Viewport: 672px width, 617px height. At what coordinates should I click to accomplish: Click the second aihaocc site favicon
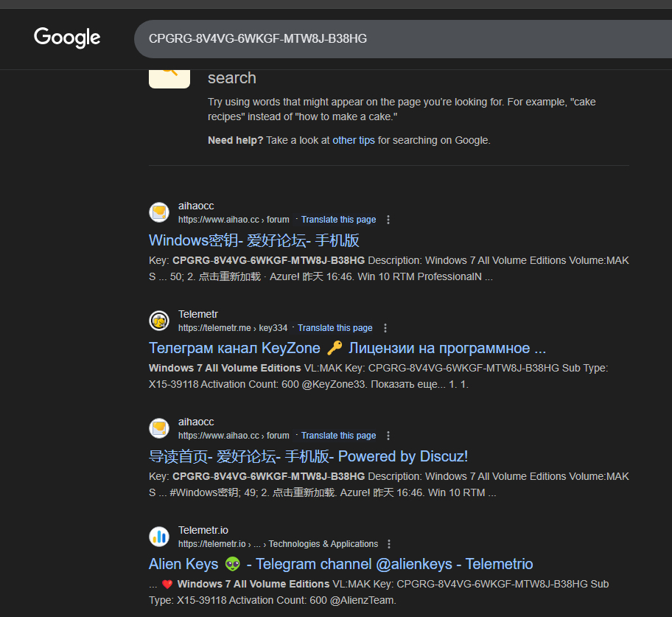coord(159,428)
